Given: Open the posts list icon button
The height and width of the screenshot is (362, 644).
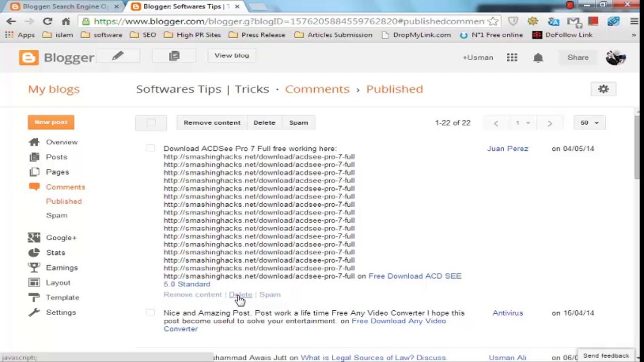Looking at the screenshot, I should pos(174,56).
